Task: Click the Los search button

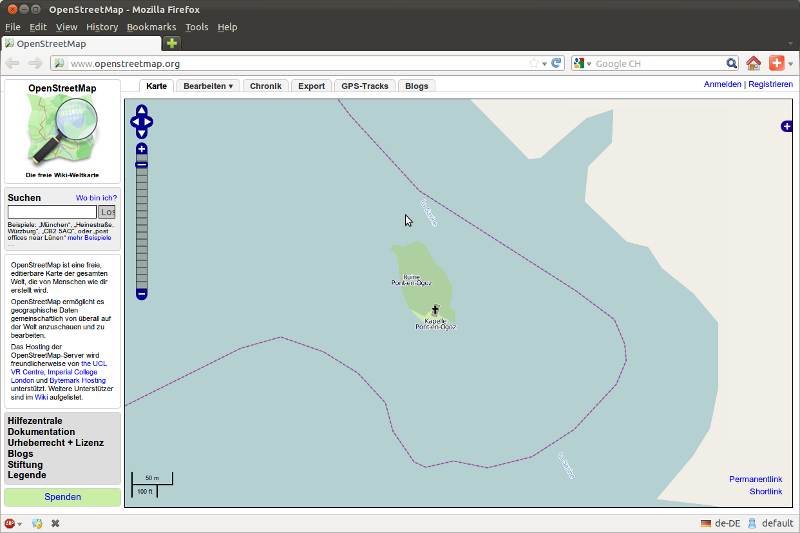Action: tap(107, 212)
